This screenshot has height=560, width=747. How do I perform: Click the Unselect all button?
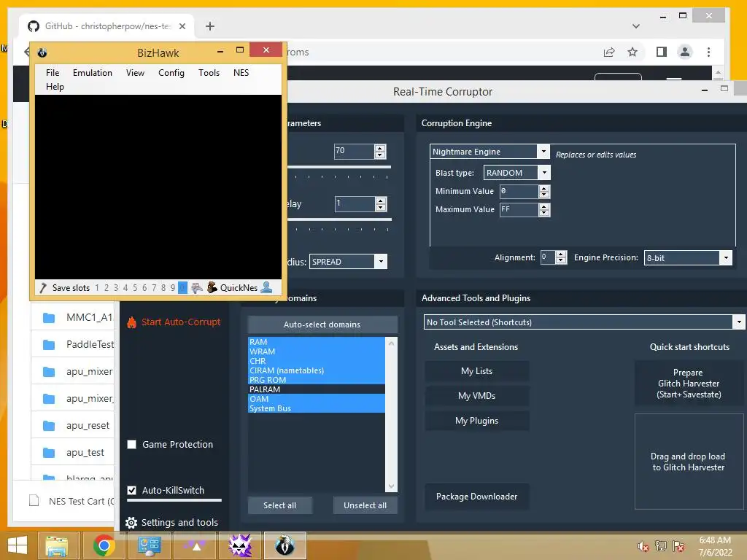pos(365,505)
